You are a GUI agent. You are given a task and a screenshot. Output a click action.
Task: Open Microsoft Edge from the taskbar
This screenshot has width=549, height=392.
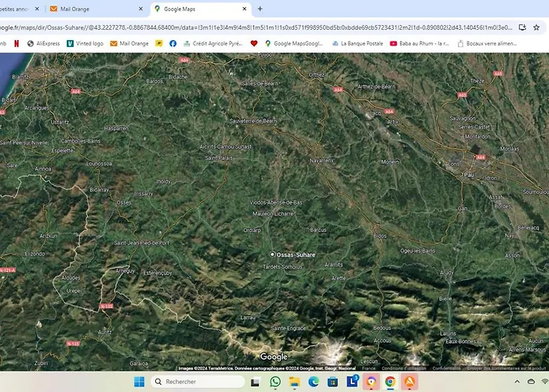click(x=314, y=382)
